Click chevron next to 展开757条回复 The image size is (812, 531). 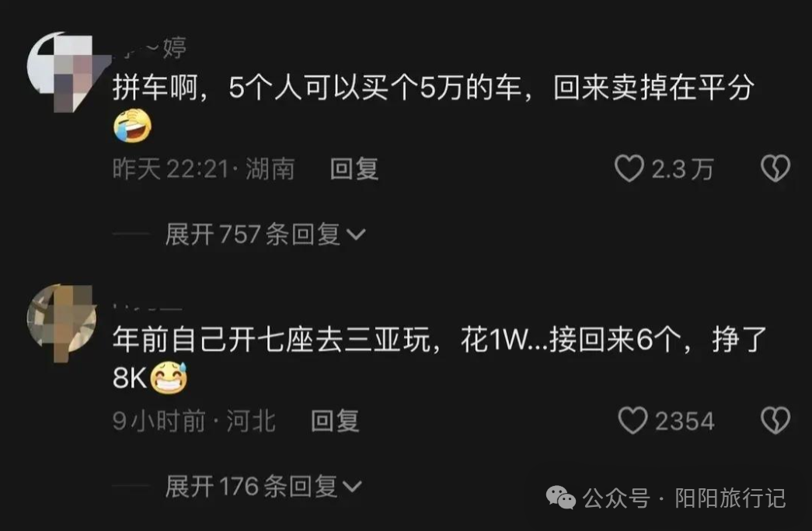point(357,235)
